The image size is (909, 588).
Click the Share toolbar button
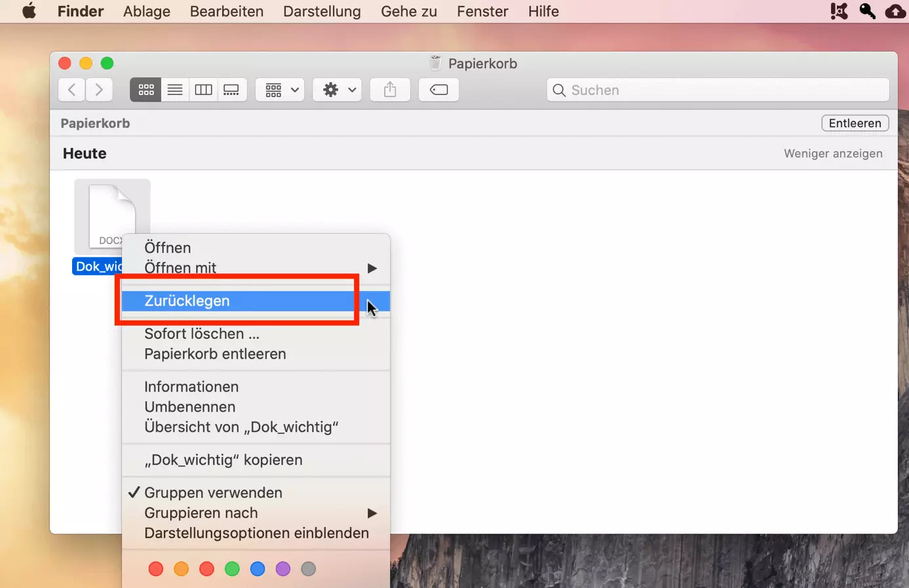pyautogui.click(x=390, y=90)
